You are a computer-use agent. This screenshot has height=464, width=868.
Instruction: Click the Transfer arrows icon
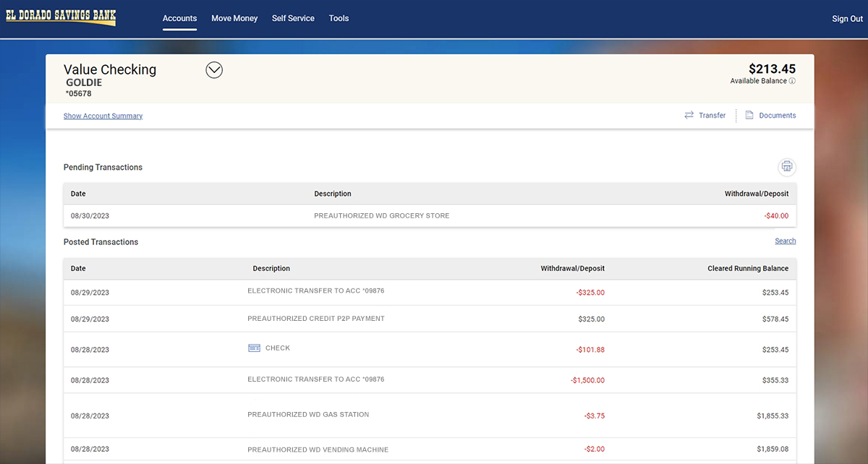pos(689,115)
